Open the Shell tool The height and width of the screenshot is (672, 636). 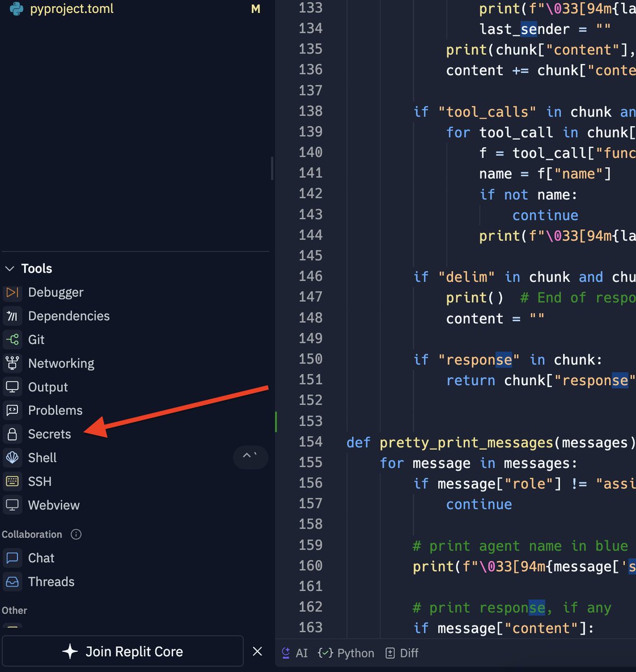(42, 458)
